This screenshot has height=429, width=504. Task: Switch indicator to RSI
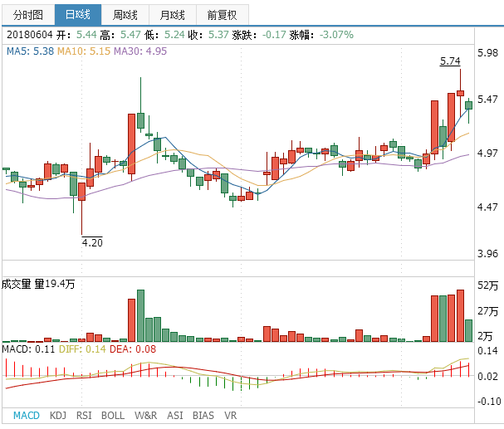[x=84, y=416]
